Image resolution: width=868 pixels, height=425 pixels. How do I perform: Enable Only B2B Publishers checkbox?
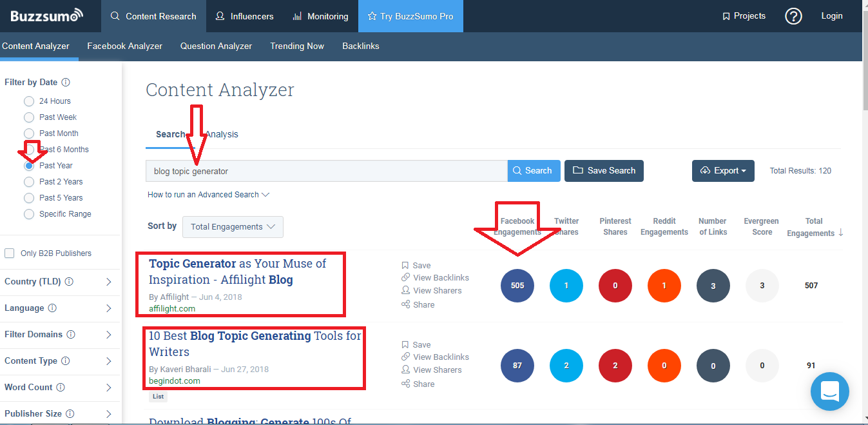tap(10, 253)
